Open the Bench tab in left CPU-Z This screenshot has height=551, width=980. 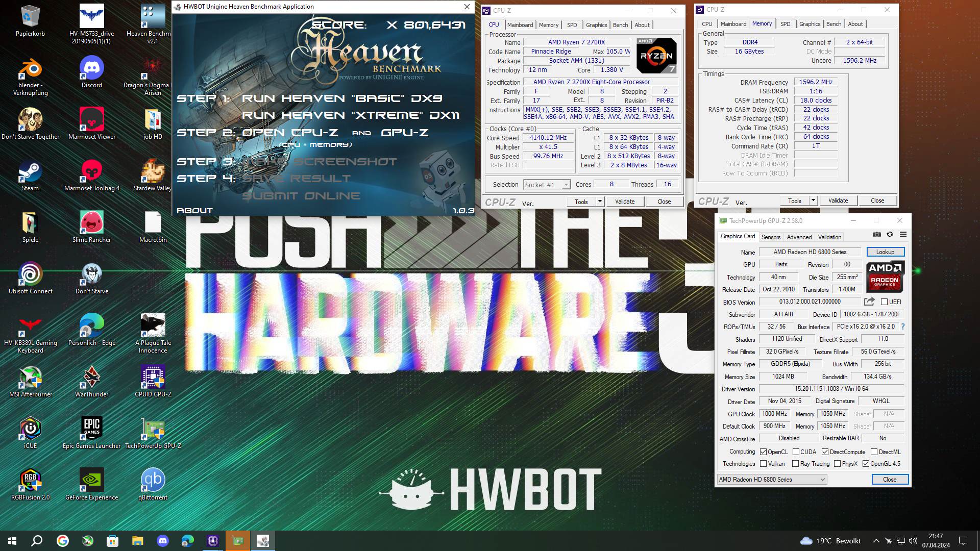(x=620, y=25)
